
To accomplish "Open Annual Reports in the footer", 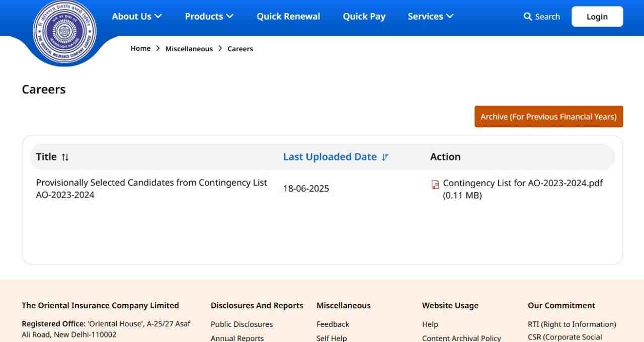I will (x=237, y=338).
